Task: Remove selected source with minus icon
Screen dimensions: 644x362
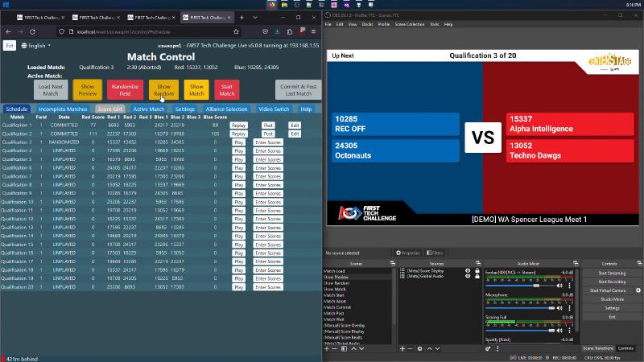Action: [410, 348]
